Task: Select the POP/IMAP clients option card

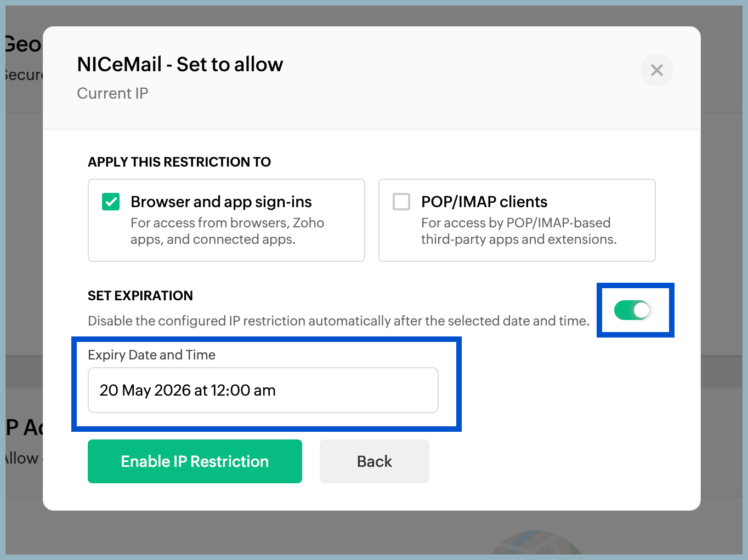Action: [x=516, y=220]
